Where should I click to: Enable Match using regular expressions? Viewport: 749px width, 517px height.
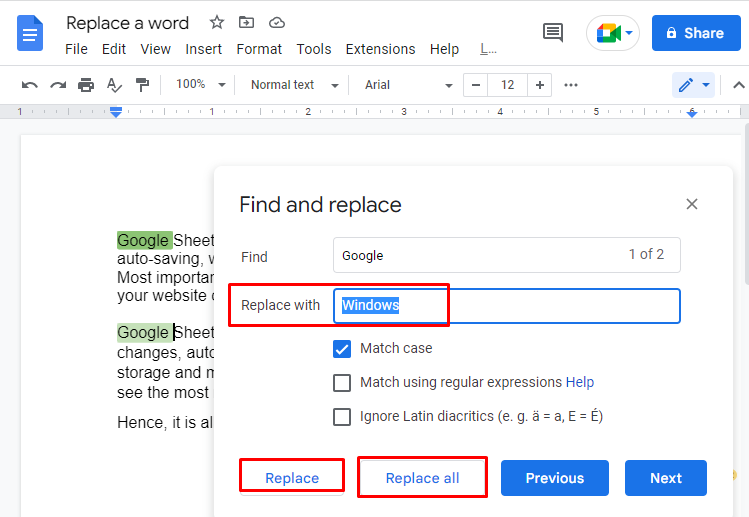click(342, 383)
